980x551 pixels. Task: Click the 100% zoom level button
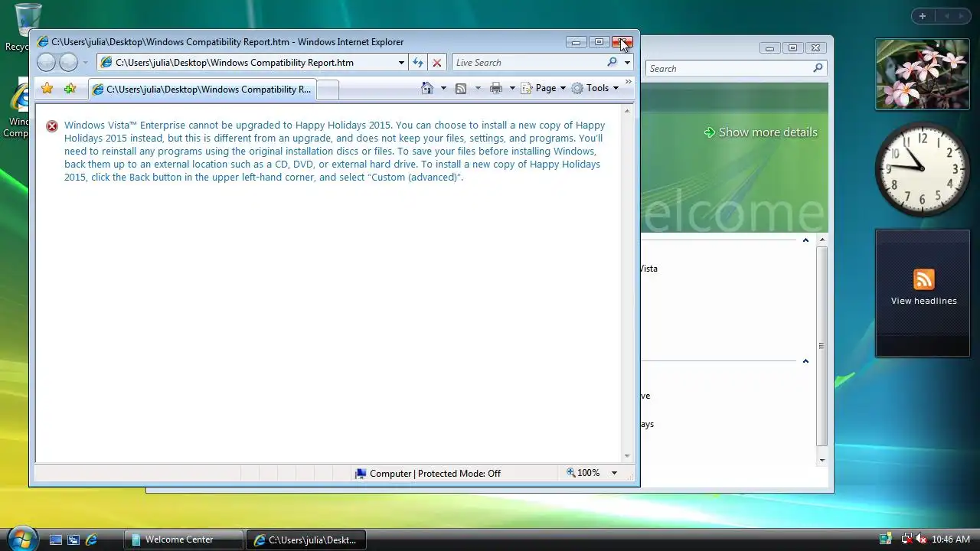(x=583, y=473)
